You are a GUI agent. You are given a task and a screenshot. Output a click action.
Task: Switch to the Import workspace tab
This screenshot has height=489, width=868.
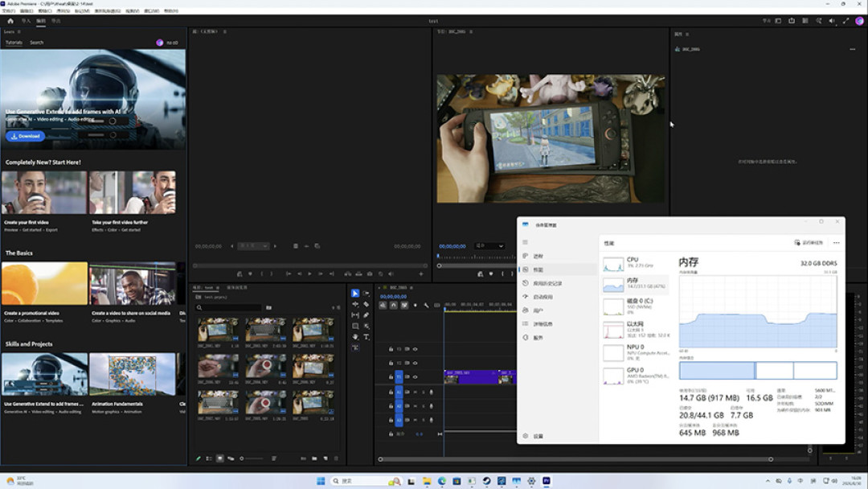(26, 21)
